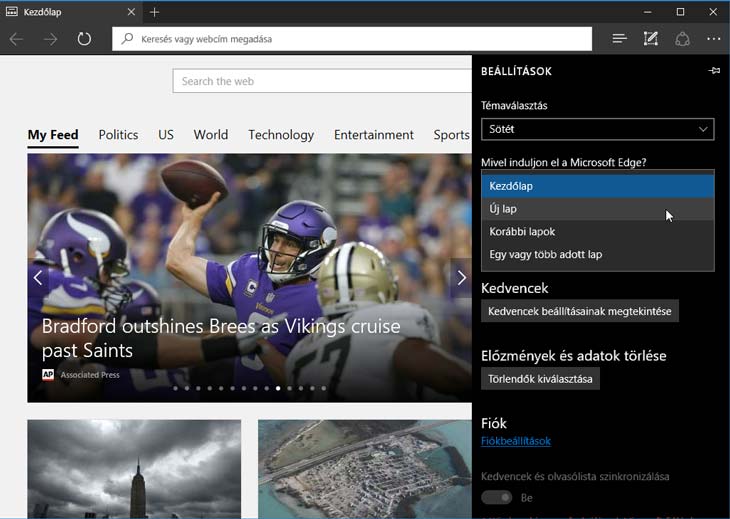
Task: Open the Hub icon in toolbar
Action: [619, 39]
